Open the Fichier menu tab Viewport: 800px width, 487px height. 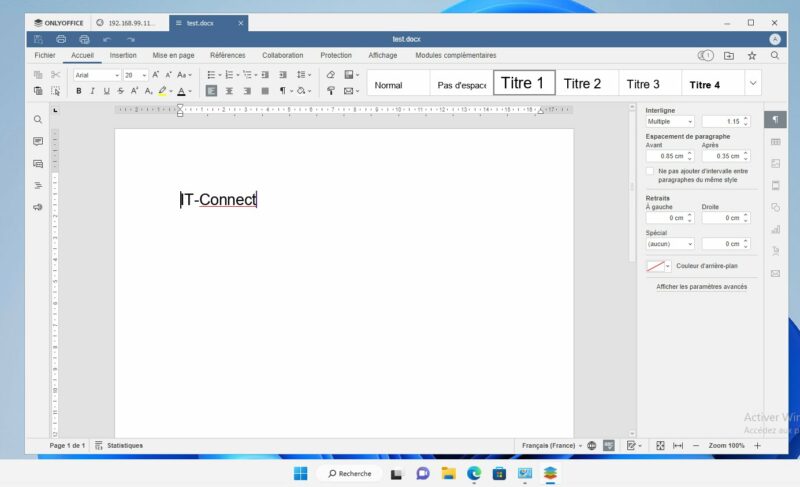[x=45, y=55]
